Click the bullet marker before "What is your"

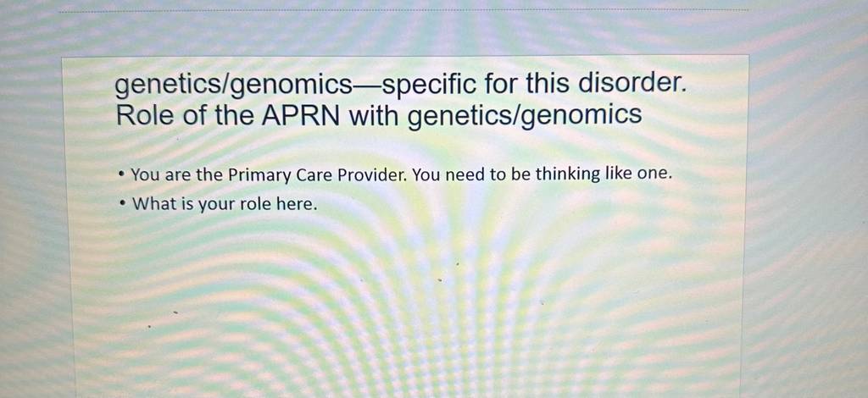click(122, 204)
